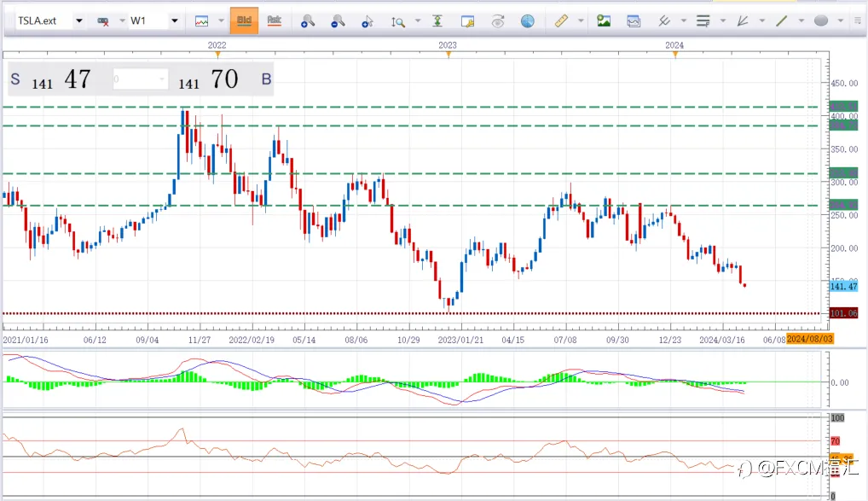Screen dimensions: 868x501
Task: Select the trend line drawing tool
Action: pyautogui.click(x=782, y=21)
